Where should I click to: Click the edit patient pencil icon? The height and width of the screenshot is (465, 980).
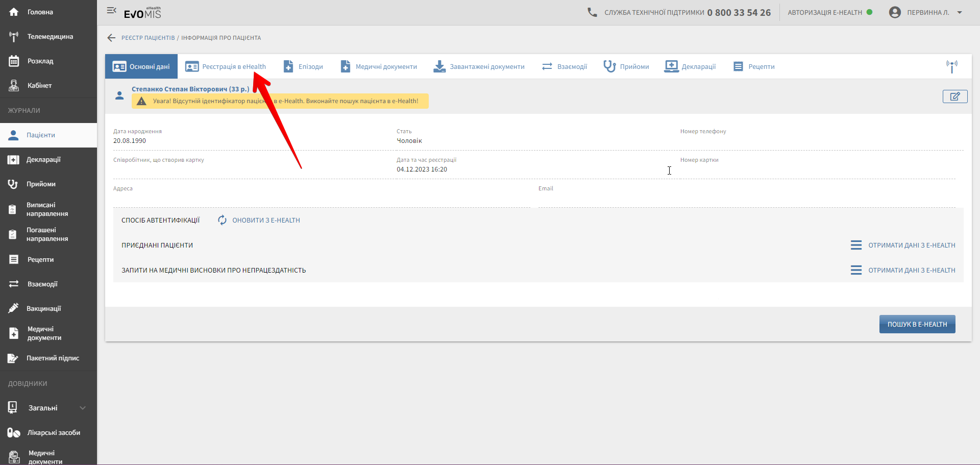tap(954, 96)
